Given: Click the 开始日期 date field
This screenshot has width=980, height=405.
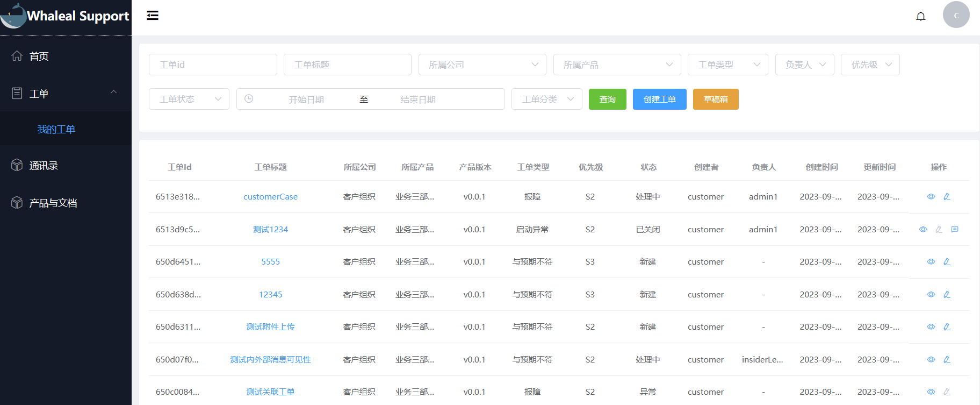Looking at the screenshot, I should click(x=306, y=100).
